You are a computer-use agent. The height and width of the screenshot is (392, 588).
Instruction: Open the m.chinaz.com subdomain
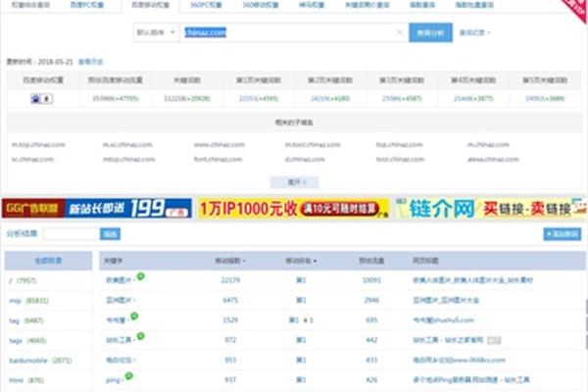pos(488,145)
